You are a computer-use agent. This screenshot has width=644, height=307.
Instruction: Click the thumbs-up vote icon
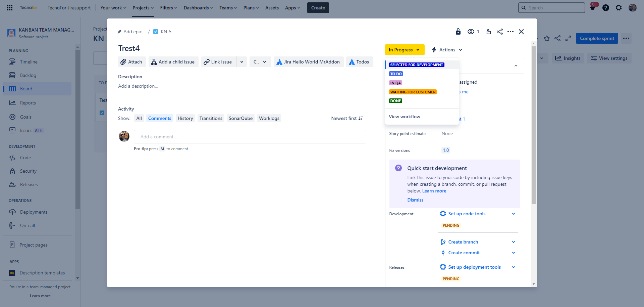point(488,32)
